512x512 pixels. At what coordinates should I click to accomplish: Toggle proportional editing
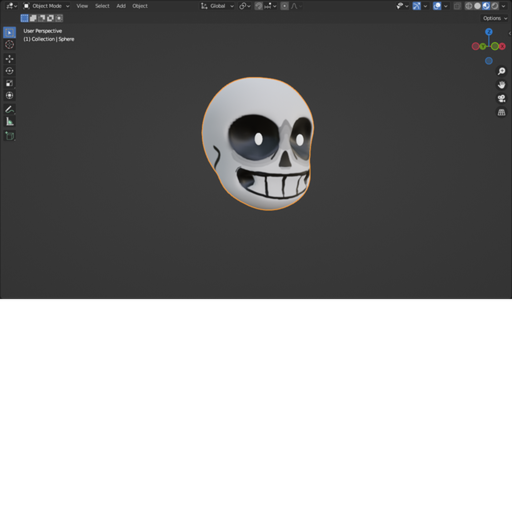[284, 6]
